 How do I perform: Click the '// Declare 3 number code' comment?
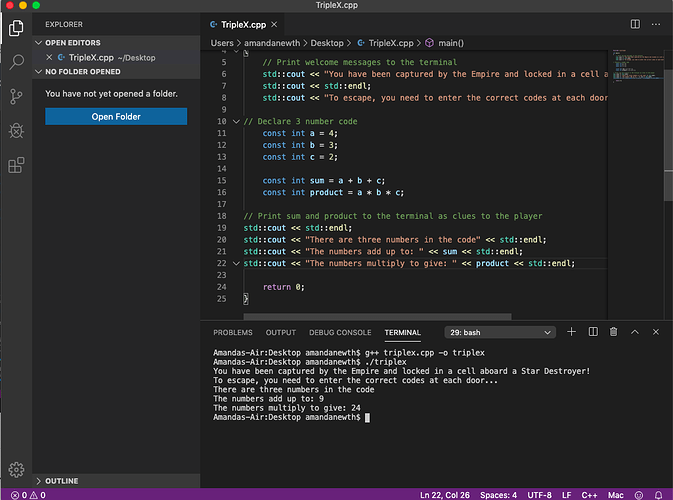pyautogui.click(x=300, y=121)
